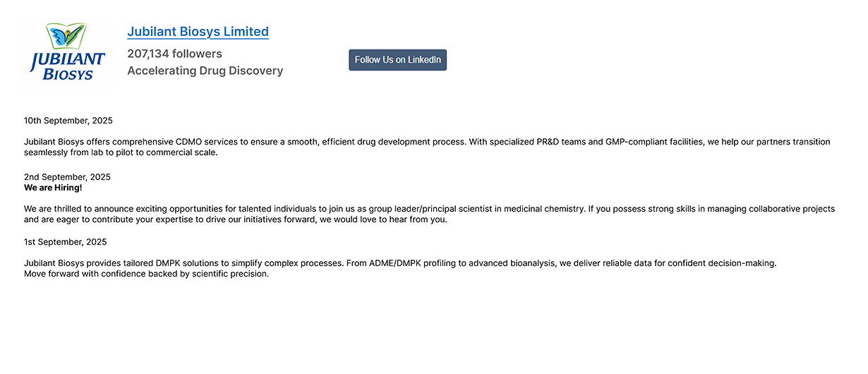Click the CDMO services post paragraph

[x=427, y=147]
